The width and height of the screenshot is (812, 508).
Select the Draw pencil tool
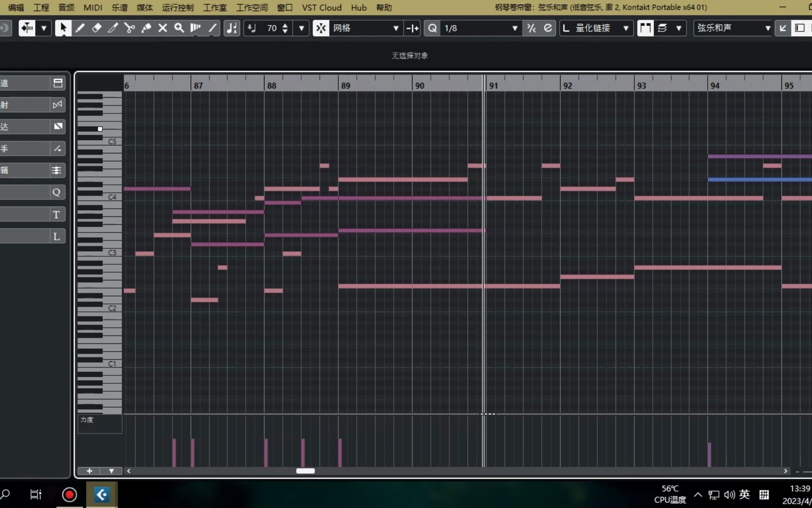(x=80, y=28)
